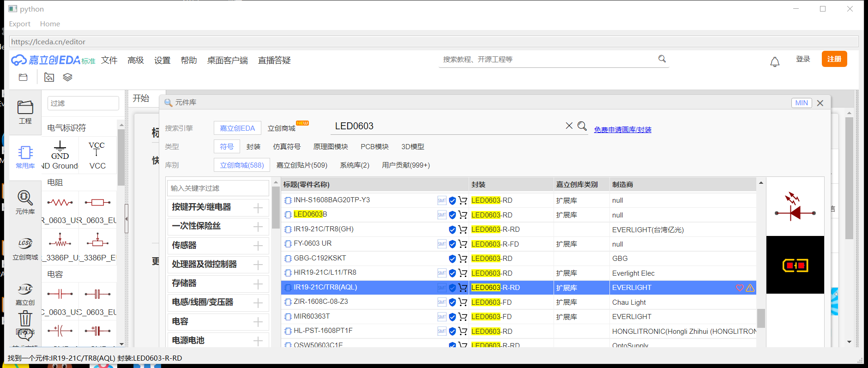Click the symbol preview thumbnail of LED

(795, 207)
